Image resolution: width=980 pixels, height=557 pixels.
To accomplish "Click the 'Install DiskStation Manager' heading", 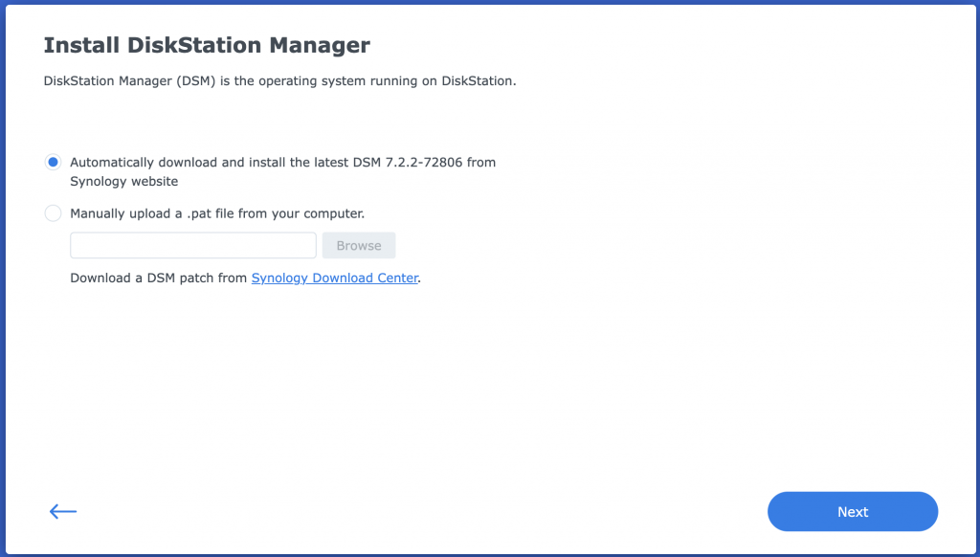I will point(207,45).
